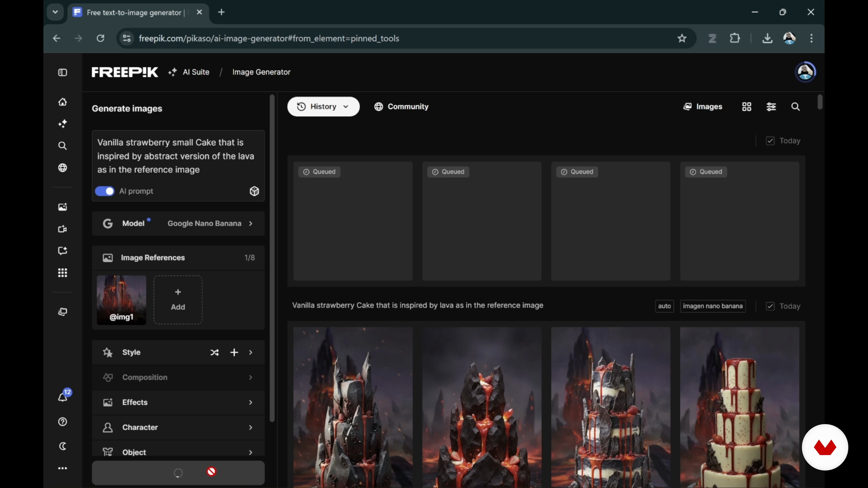Search history with the magnifier icon

click(x=796, y=107)
